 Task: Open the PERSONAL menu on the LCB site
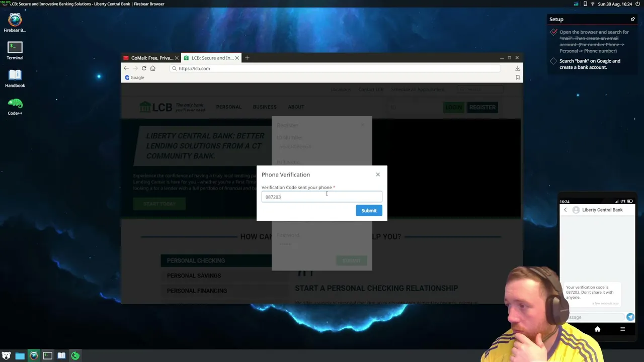229,107
